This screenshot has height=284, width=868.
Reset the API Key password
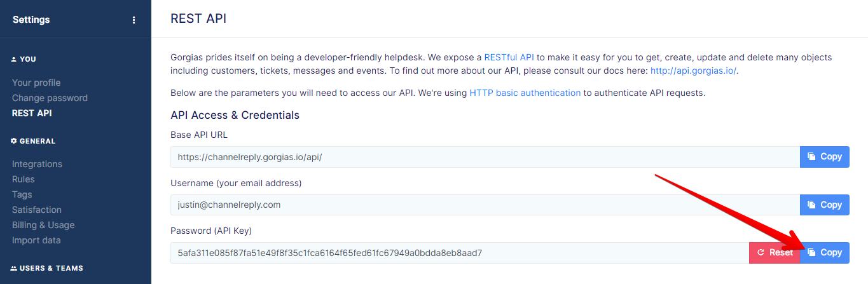point(775,252)
